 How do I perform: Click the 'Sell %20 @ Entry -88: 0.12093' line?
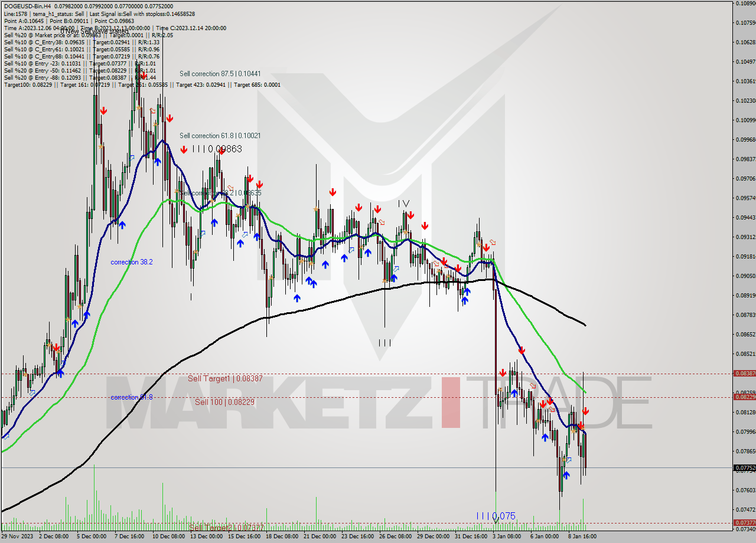point(80,77)
